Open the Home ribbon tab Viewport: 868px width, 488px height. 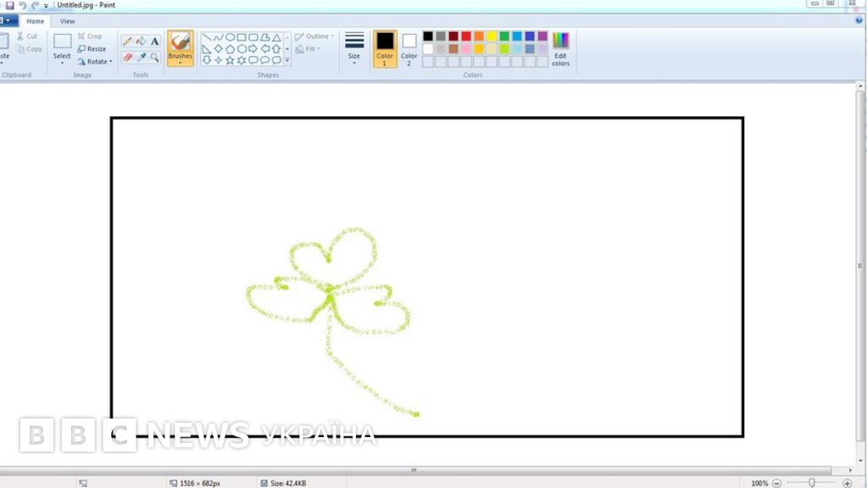click(x=35, y=21)
